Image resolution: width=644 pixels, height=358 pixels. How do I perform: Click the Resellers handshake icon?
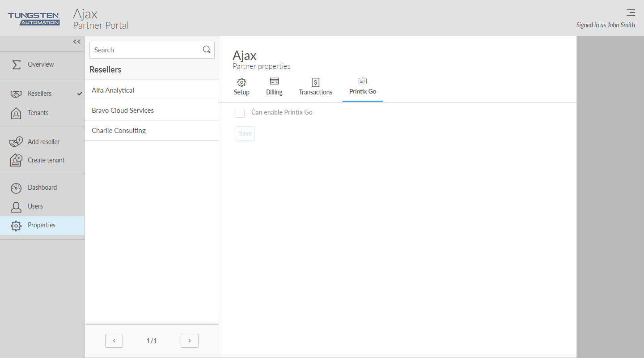[16, 94]
